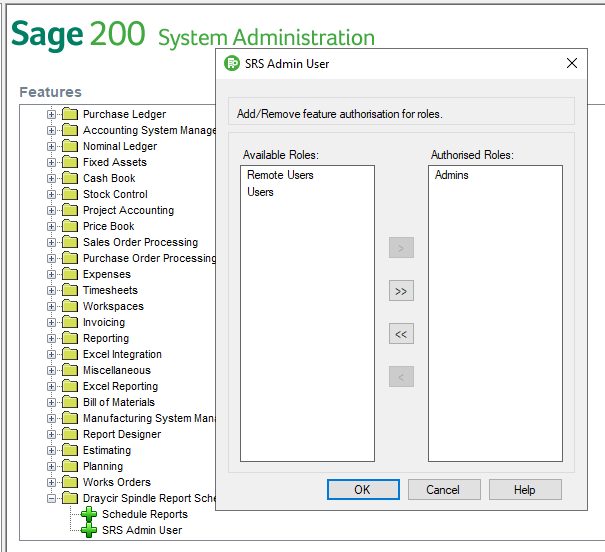
Task: Click the Workspaces folder icon
Action: 70,306
